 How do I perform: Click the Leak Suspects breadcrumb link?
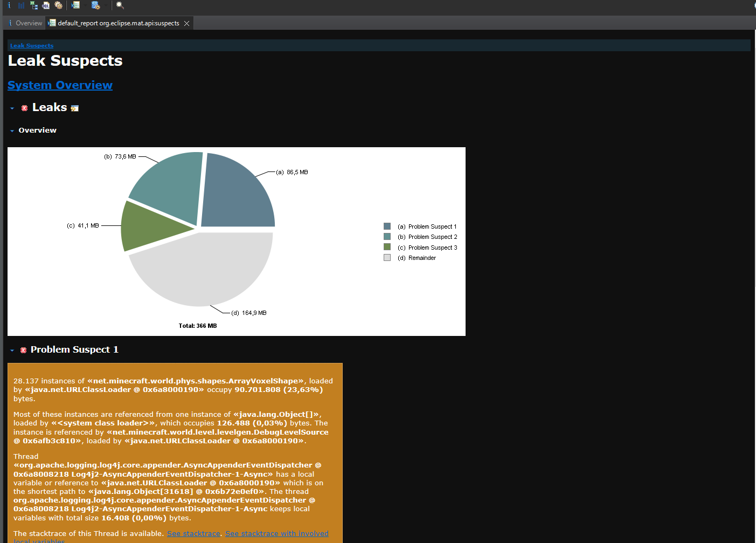pos(32,46)
